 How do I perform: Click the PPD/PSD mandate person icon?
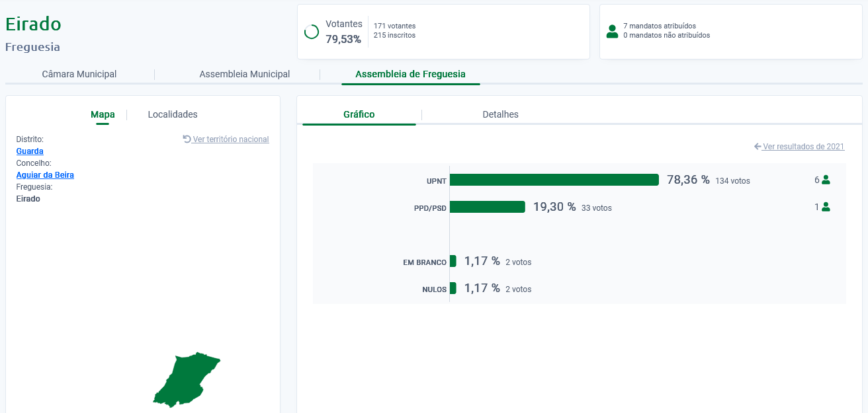pyautogui.click(x=825, y=207)
